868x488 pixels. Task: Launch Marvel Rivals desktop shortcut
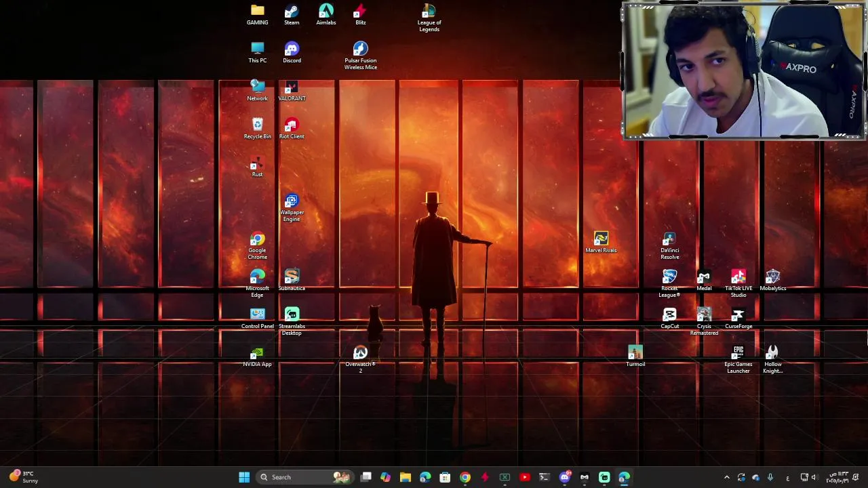click(x=601, y=243)
